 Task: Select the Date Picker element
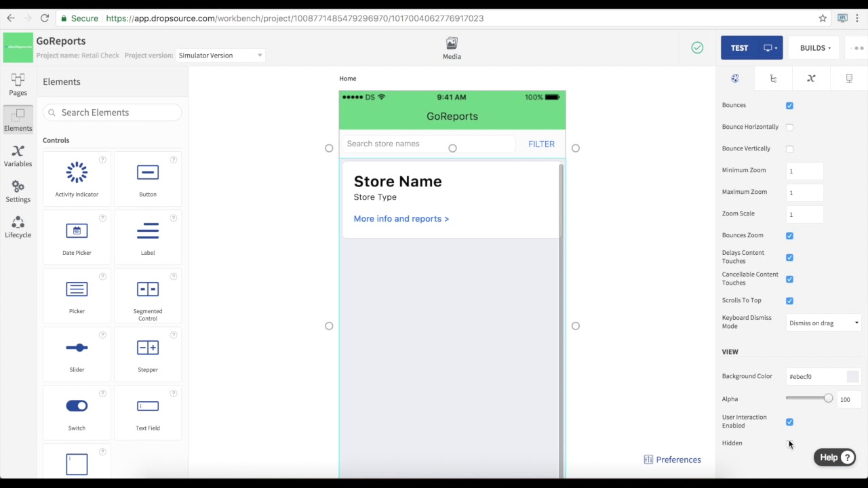tap(77, 237)
